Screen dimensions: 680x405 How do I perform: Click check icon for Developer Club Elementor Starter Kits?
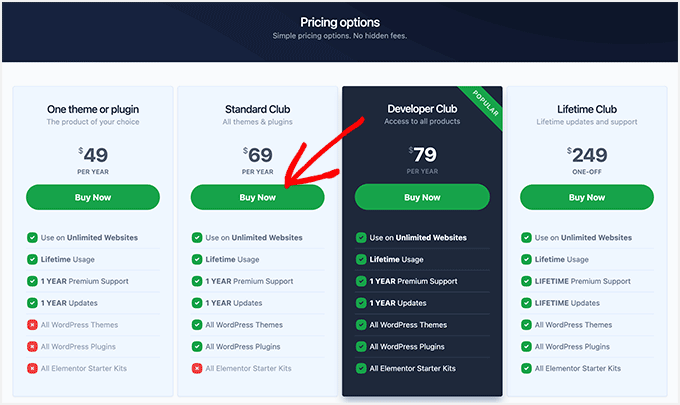[361, 369]
